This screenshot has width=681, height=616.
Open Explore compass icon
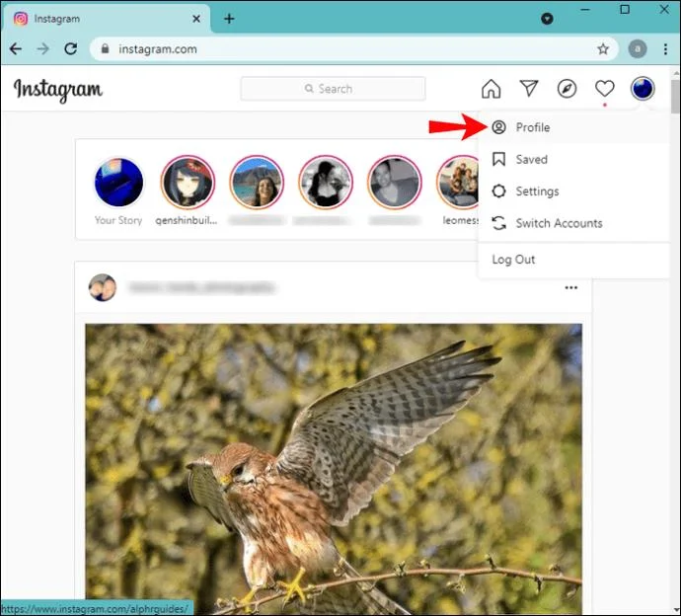pyautogui.click(x=567, y=89)
